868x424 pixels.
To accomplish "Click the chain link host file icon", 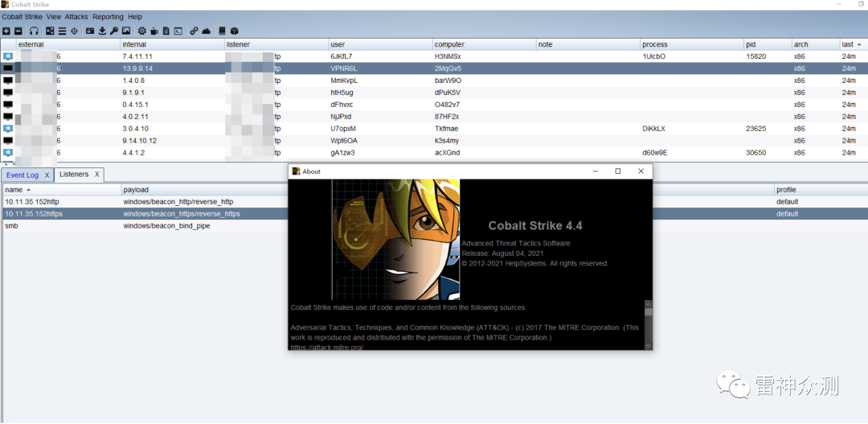I will pyautogui.click(x=194, y=31).
